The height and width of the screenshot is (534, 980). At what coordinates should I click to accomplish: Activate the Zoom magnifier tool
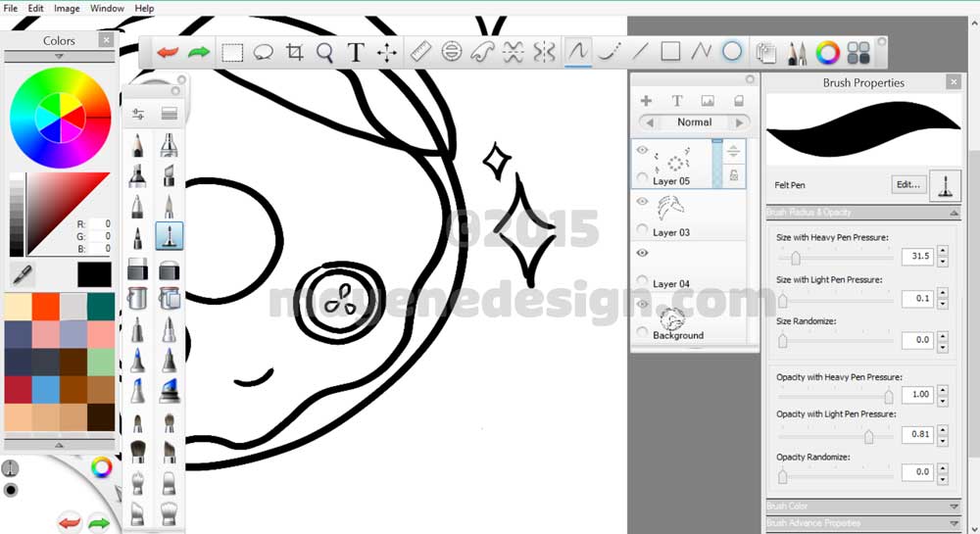click(x=324, y=53)
